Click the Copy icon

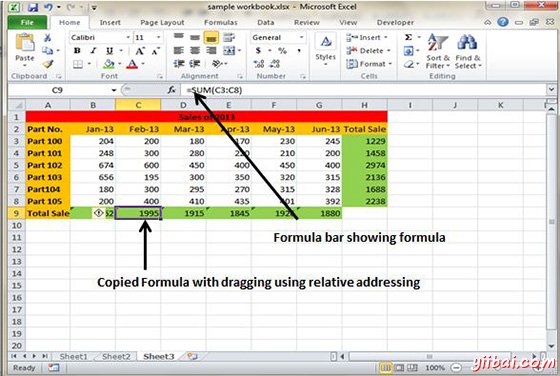[47, 50]
